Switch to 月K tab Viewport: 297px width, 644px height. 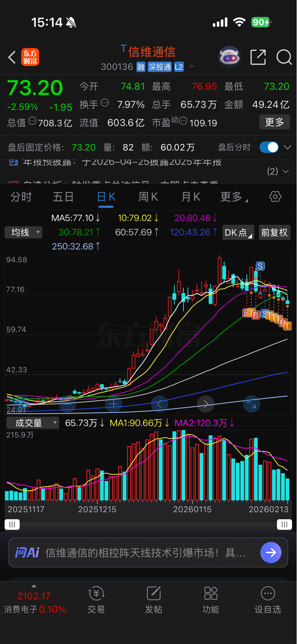[191, 197]
